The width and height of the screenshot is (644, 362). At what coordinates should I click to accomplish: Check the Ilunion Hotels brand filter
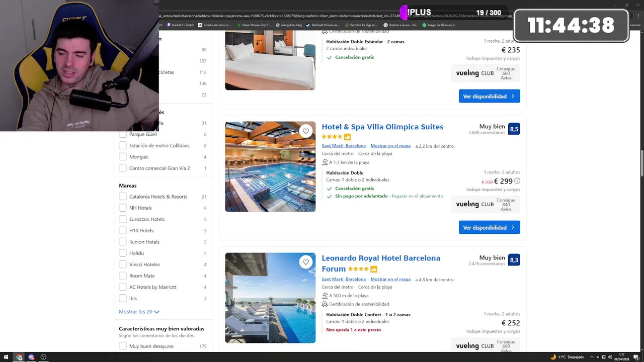123,242
